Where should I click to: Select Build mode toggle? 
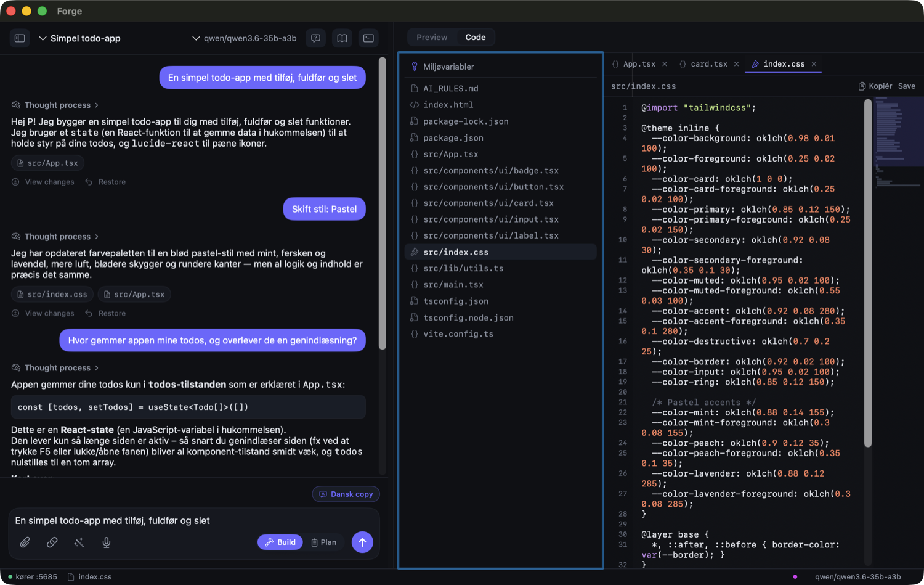(280, 542)
